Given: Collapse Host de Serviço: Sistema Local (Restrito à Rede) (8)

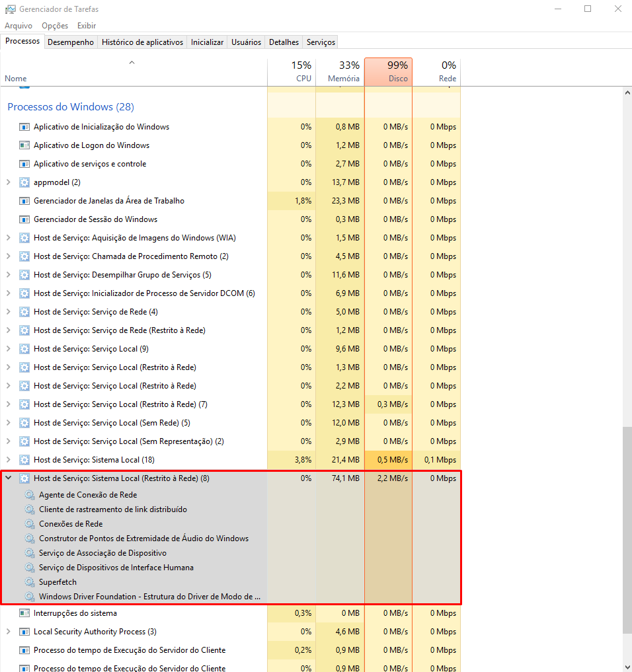Looking at the screenshot, I should tap(8, 478).
